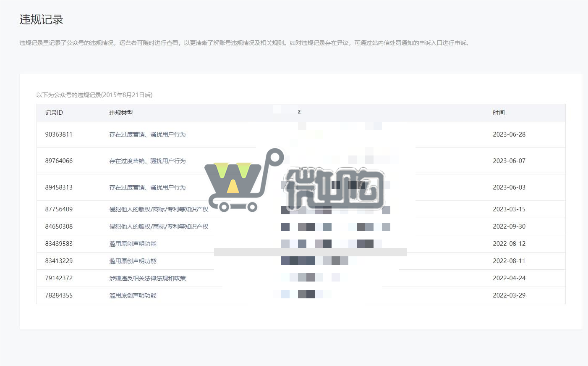
Task: Click the date 2023-06-28
Action: pyautogui.click(x=509, y=134)
